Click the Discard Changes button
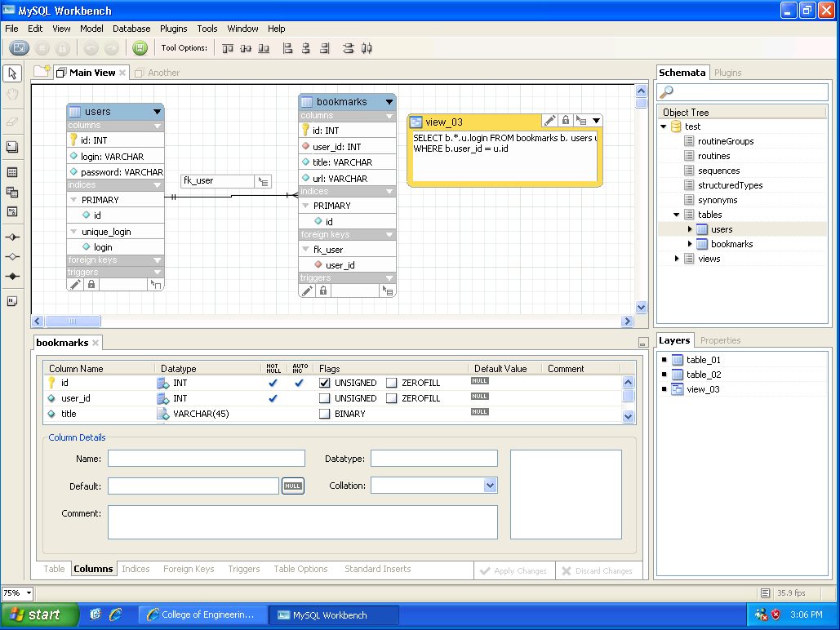 (x=598, y=571)
